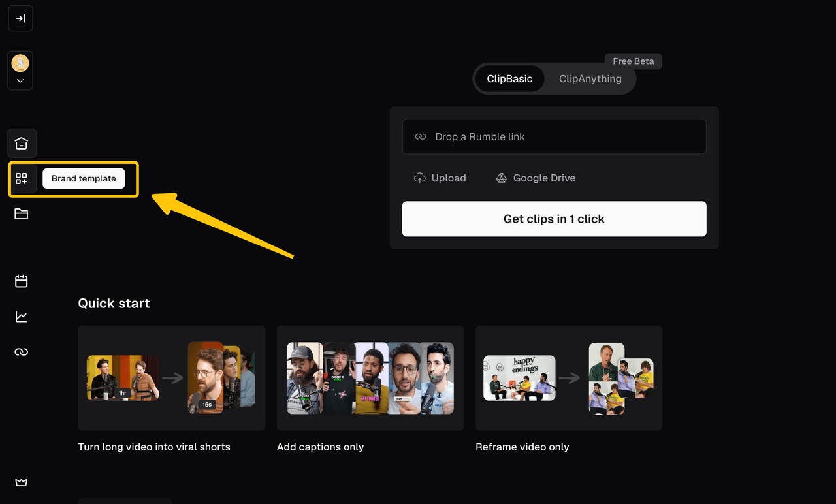Click the link icon in the input field
This screenshot has height=504, width=836.
click(421, 137)
